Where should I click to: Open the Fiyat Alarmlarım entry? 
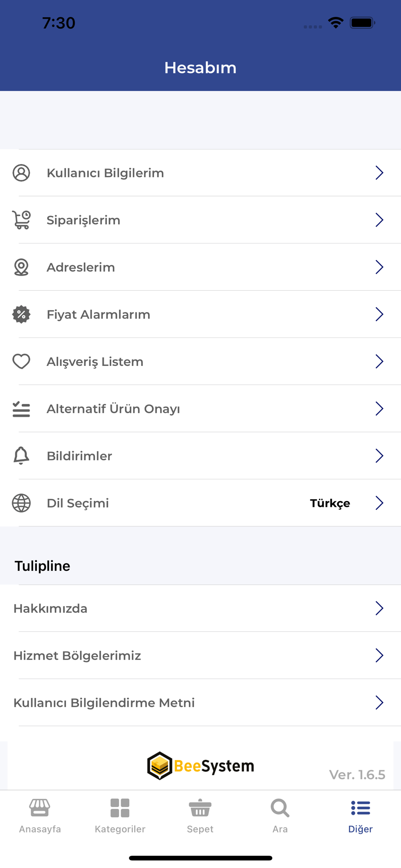click(x=99, y=314)
